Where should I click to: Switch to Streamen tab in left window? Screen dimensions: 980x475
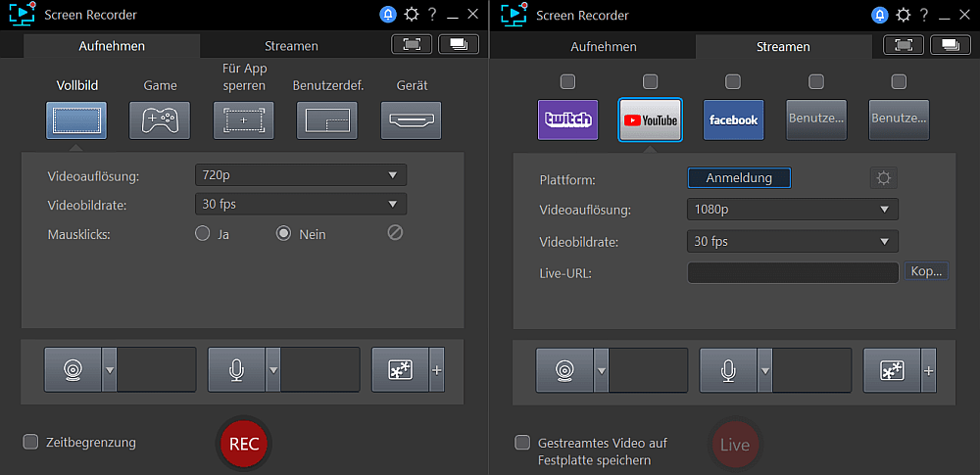point(291,46)
